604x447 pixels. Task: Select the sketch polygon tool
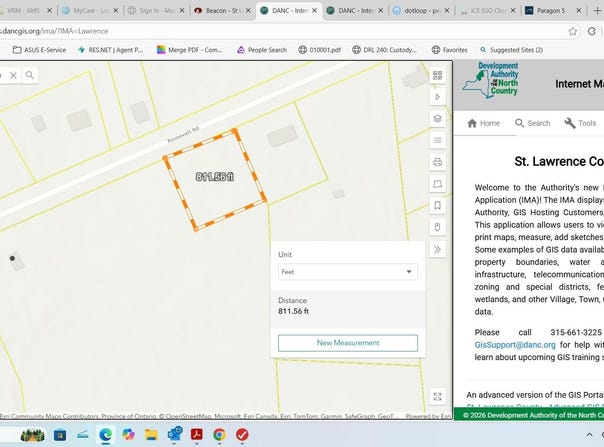coord(437,184)
